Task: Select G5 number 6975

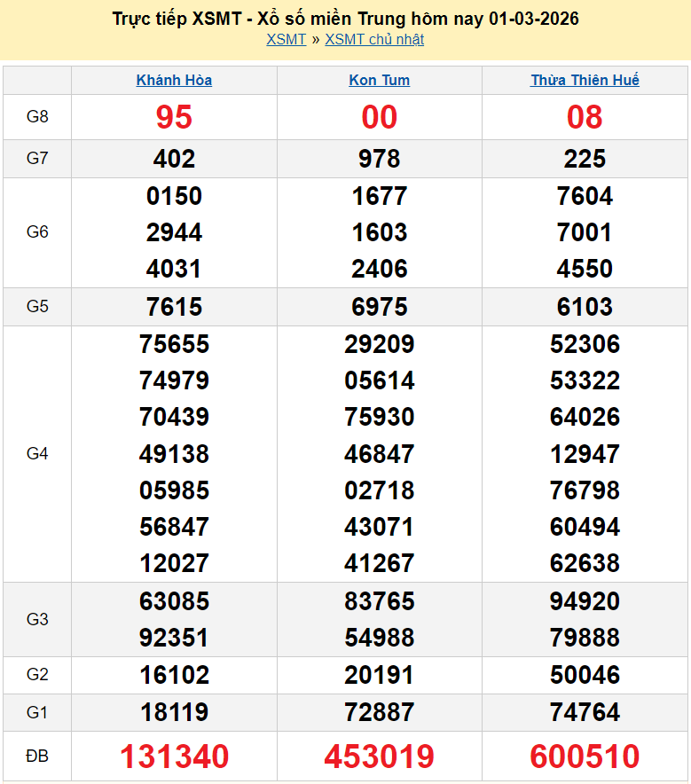Action: coord(380,307)
